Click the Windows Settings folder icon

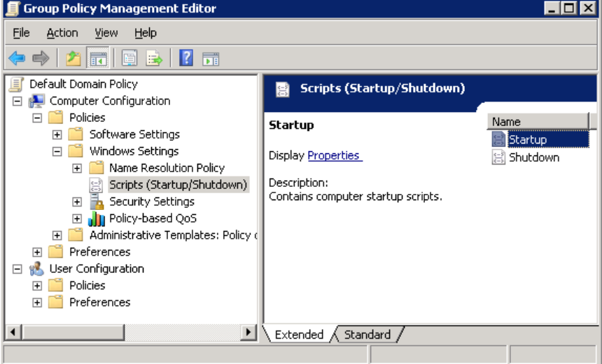pos(76,151)
